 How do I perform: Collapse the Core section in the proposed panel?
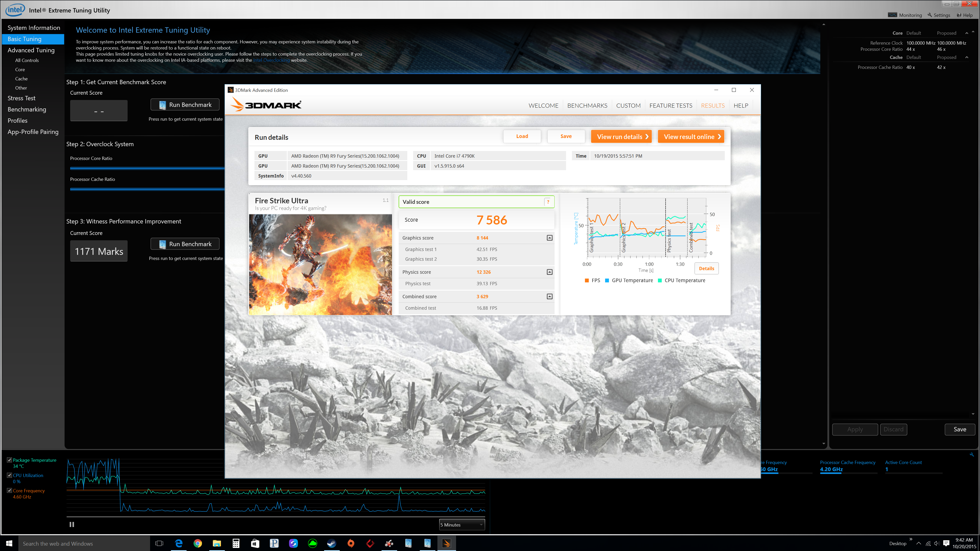click(967, 33)
